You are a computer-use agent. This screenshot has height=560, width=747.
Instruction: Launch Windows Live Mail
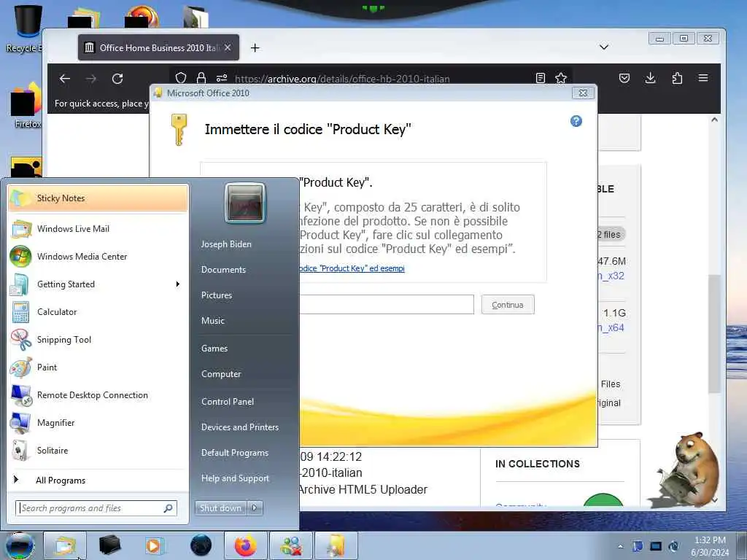coord(98,229)
